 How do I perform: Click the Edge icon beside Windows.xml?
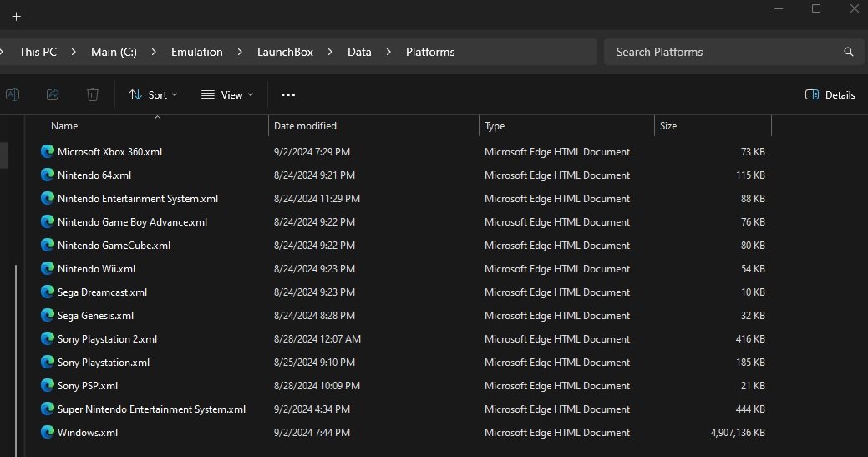(x=48, y=432)
